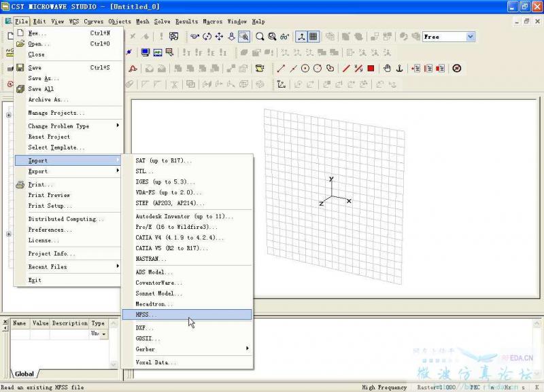Image resolution: width=544 pixels, height=392 pixels.
Task: Expand the Change Problem Type submenu
Action: click(x=69, y=126)
